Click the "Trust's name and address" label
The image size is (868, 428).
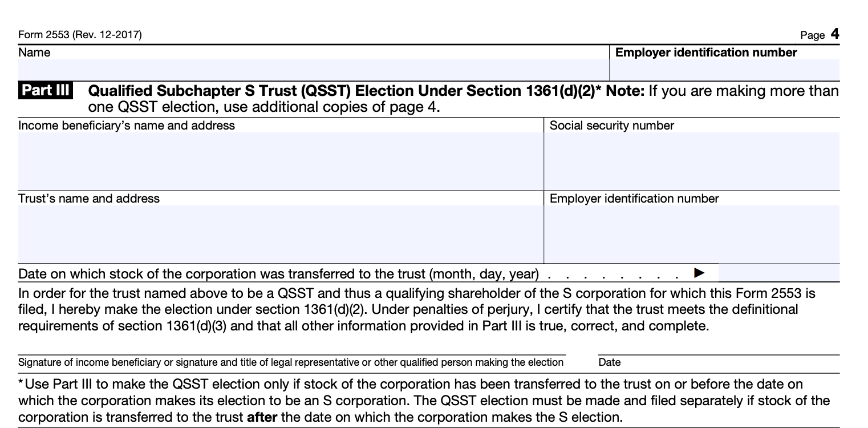coord(89,199)
